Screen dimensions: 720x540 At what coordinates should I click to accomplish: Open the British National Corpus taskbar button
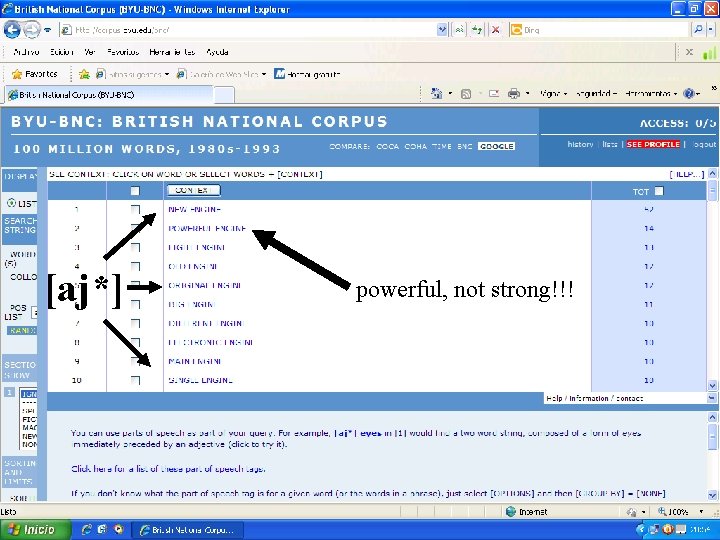tap(187, 530)
